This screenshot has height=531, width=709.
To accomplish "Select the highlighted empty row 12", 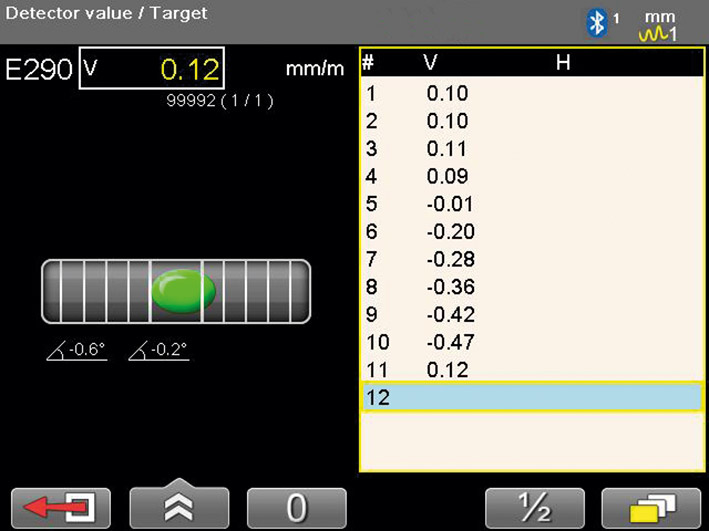I will (532, 397).
